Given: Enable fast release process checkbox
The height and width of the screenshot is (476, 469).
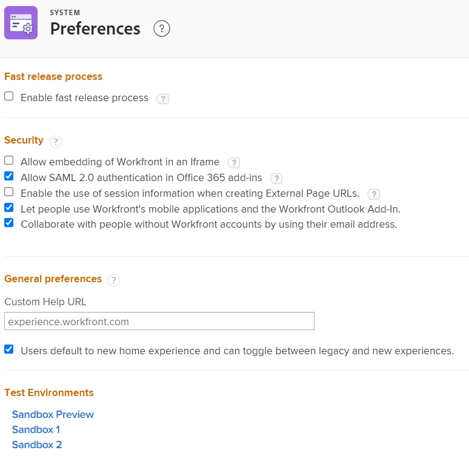Looking at the screenshot, I should coord(9,96).
